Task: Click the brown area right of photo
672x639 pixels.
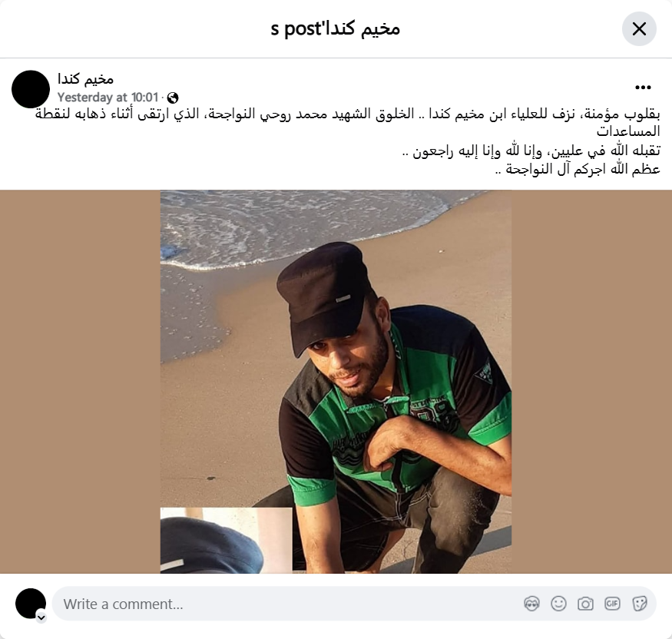Action: 591,382
